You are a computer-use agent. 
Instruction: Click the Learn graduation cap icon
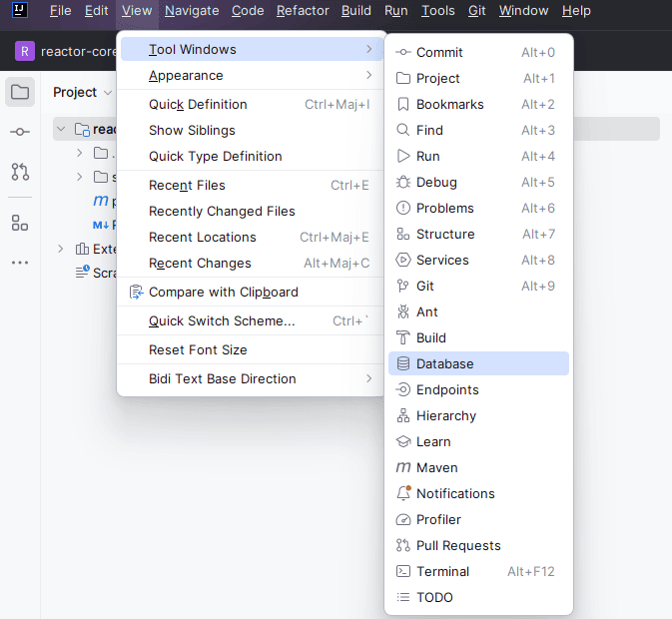[402, 441]
